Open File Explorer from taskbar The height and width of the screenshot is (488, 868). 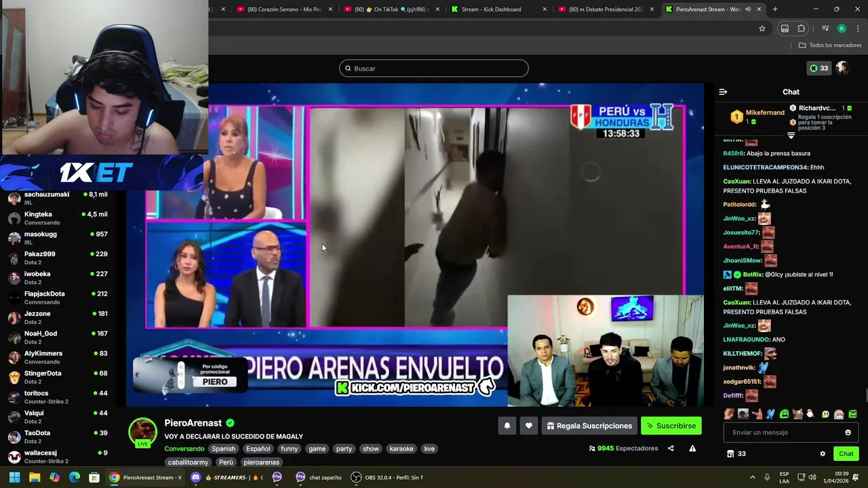click(35, 477)
